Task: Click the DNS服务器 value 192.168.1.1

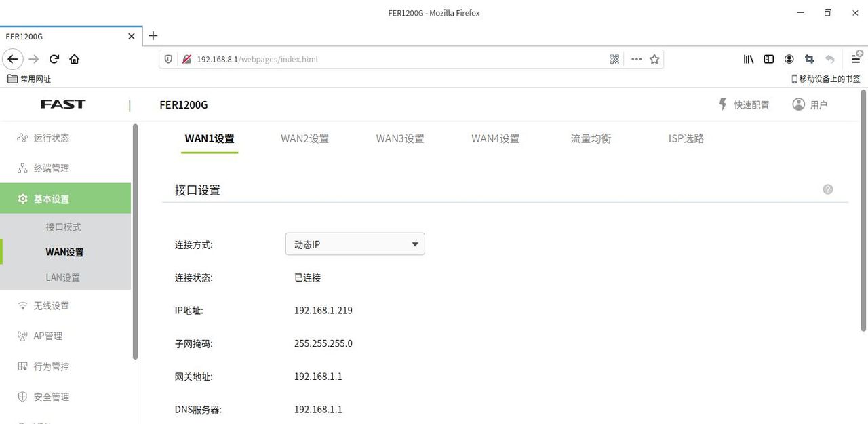Action: point(318,409)
